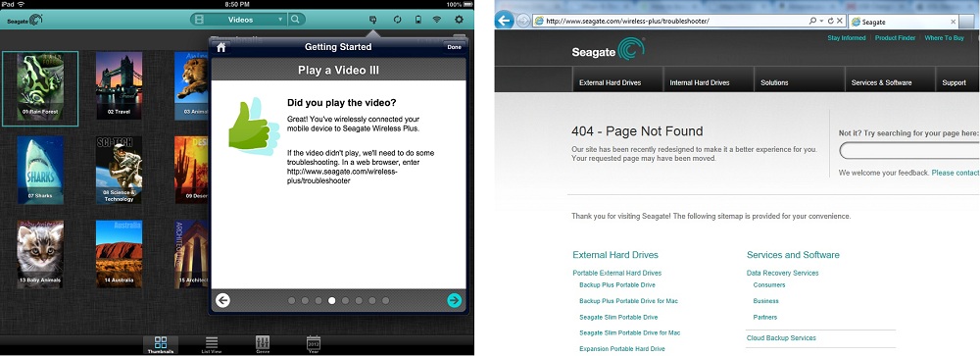Open settings gear in the Seagate app
Screen dimensions: 980x356
pyautogui.click(x=460, y=20)
